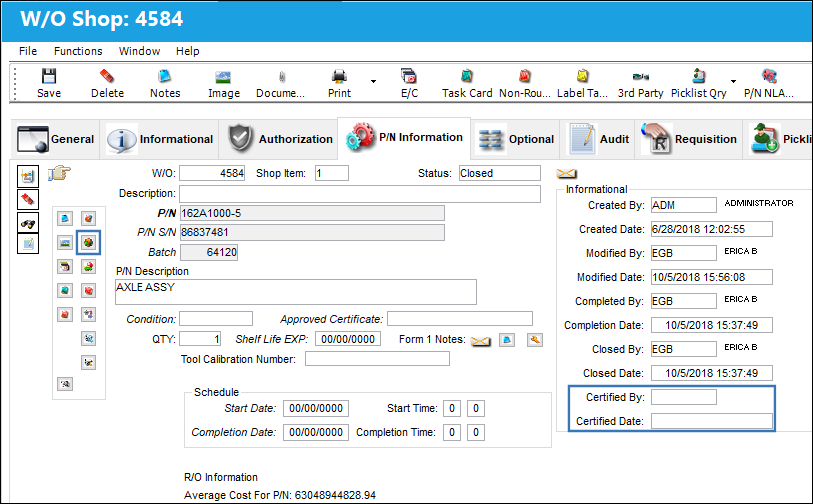Screen dimensions: 813x504
Task: Expand the Print dropdown arrow
Action: (x=373, y=81)
